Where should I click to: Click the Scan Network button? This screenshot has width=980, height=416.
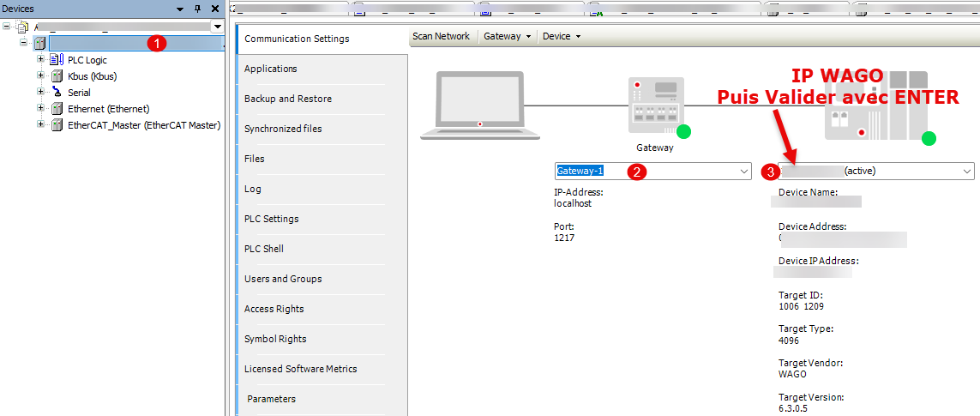(x=441, y=36)
